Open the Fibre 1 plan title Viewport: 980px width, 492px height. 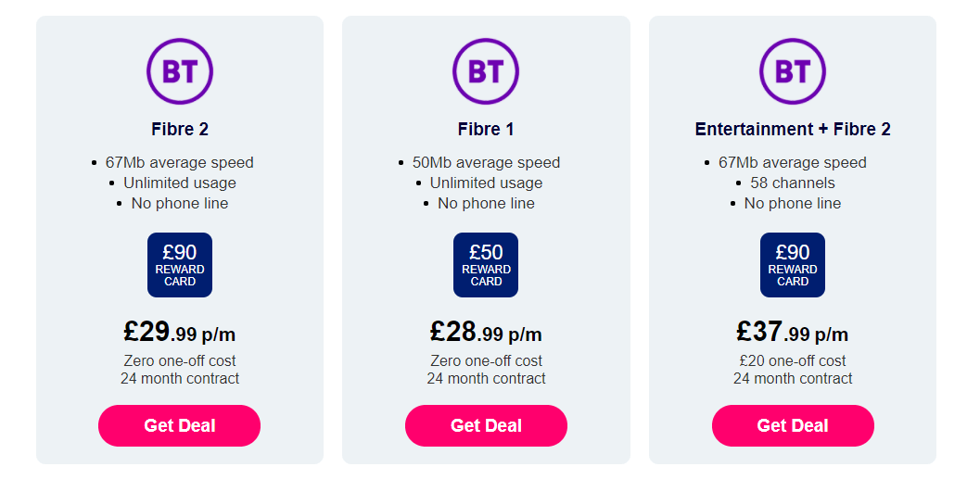(x=486, y=129)
